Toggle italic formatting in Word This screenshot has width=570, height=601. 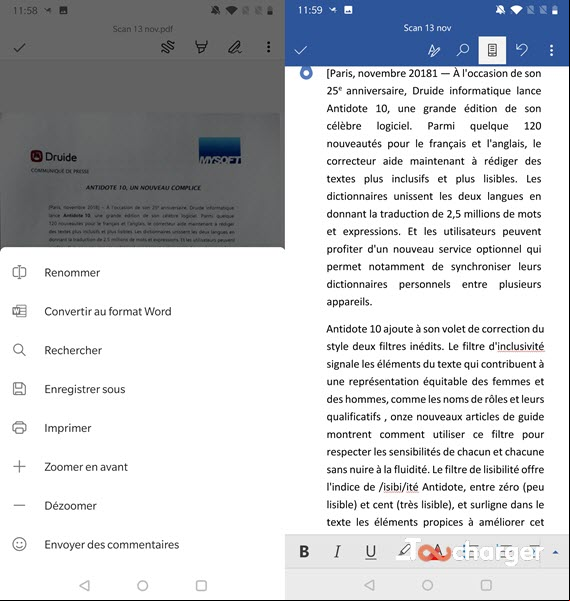click(337, 552)
